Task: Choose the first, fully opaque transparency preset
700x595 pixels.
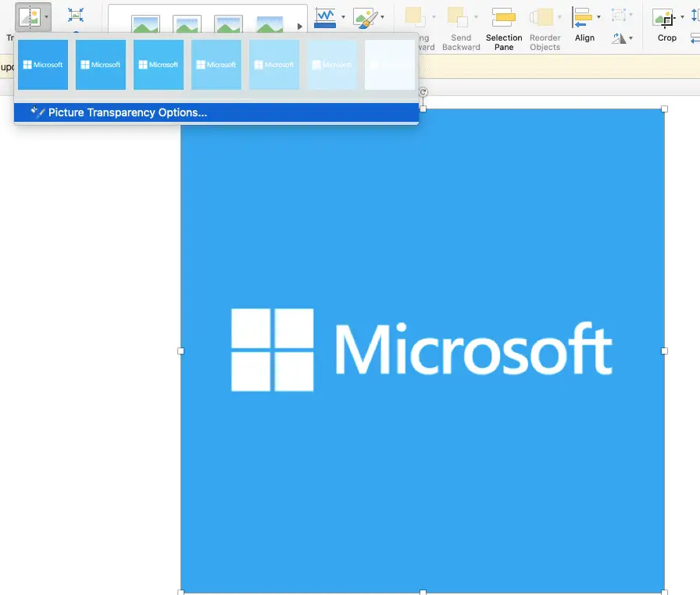Action: coord(43,65)
